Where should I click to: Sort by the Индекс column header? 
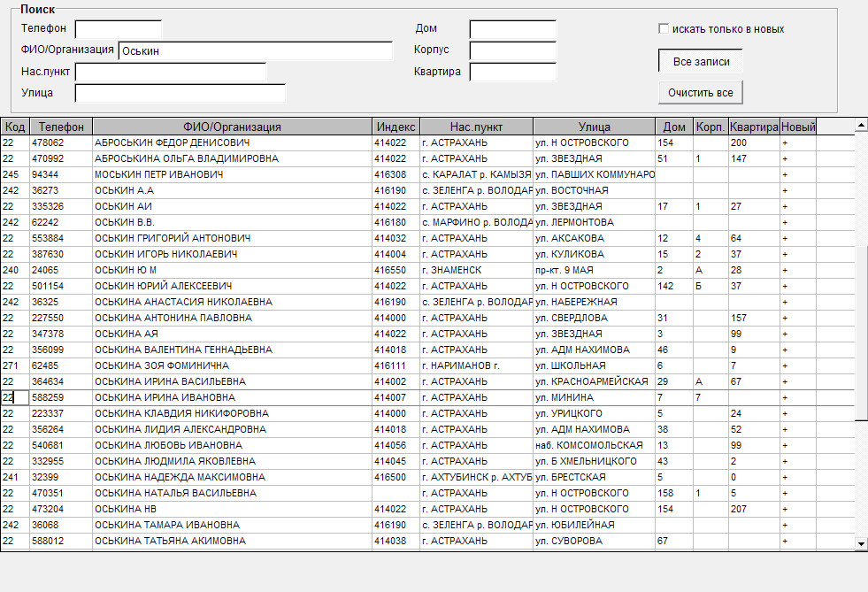click(396, 127)
